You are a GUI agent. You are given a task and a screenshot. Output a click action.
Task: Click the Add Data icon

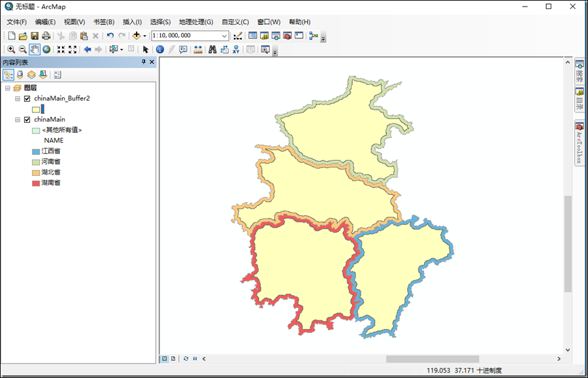tap(136, 35)
